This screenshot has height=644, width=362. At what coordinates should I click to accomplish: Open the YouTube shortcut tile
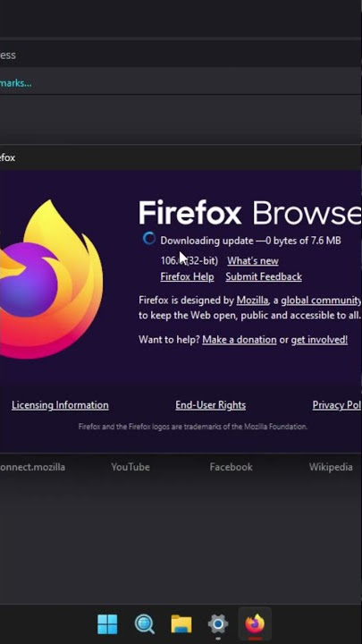(130, 467)
